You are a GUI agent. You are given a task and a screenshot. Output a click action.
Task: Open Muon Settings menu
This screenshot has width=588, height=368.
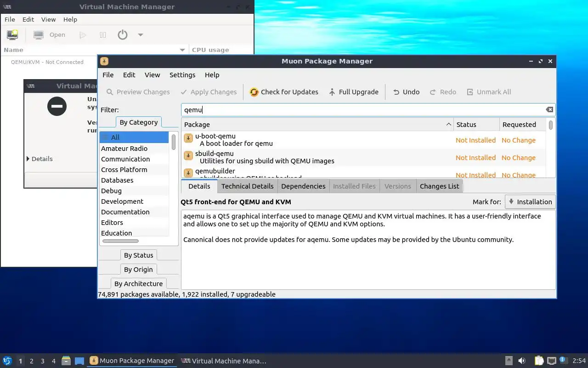click(x=182, y=75)
